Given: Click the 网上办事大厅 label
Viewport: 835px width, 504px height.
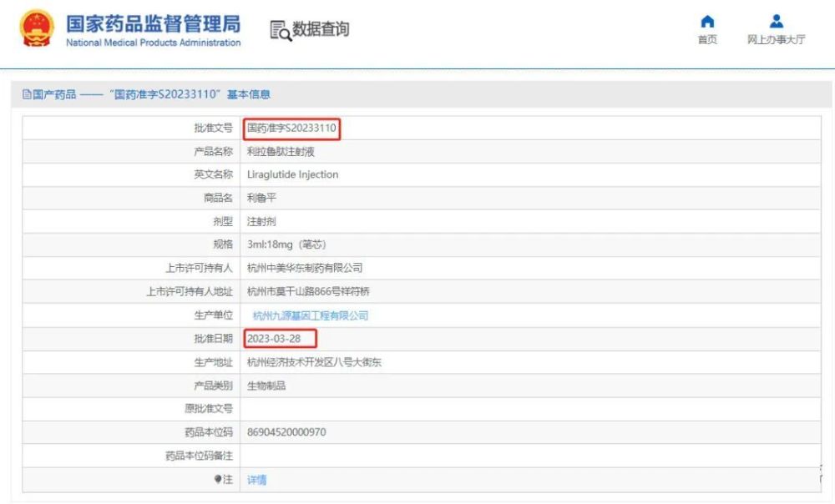Looking at the screenshot, I should pos(777,40).
